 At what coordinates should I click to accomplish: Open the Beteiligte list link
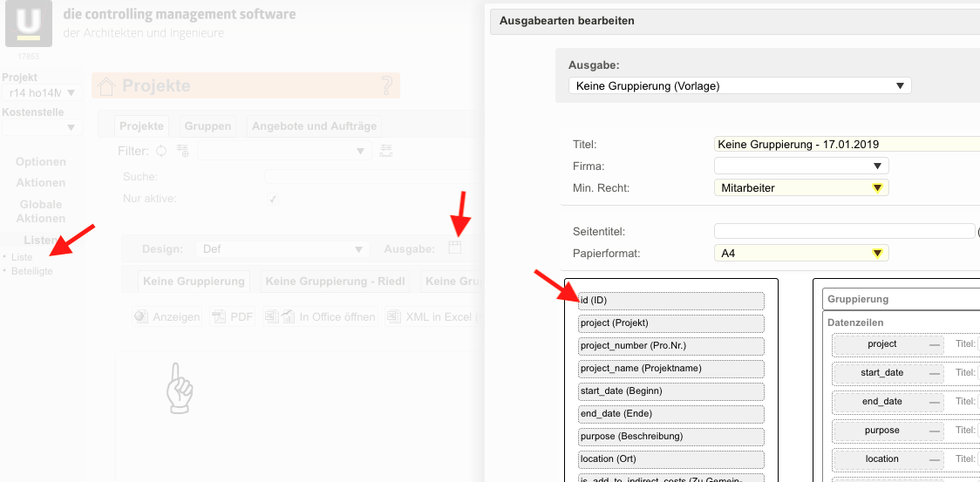point(31,271)
